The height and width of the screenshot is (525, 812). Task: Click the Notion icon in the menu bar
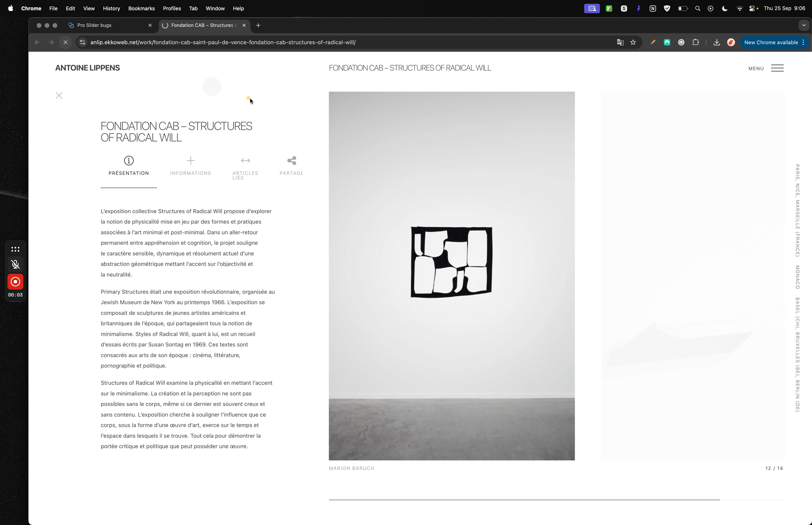652,8
